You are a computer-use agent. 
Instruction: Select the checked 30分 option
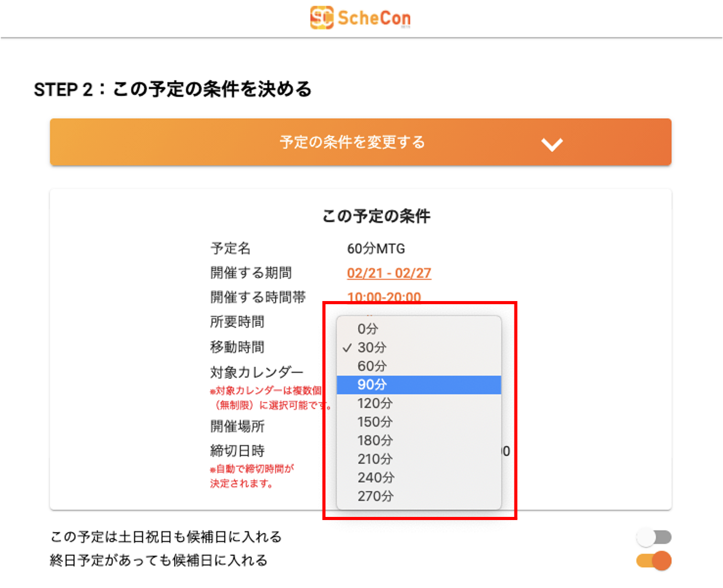pyautogui.click(x=372, y=348)
